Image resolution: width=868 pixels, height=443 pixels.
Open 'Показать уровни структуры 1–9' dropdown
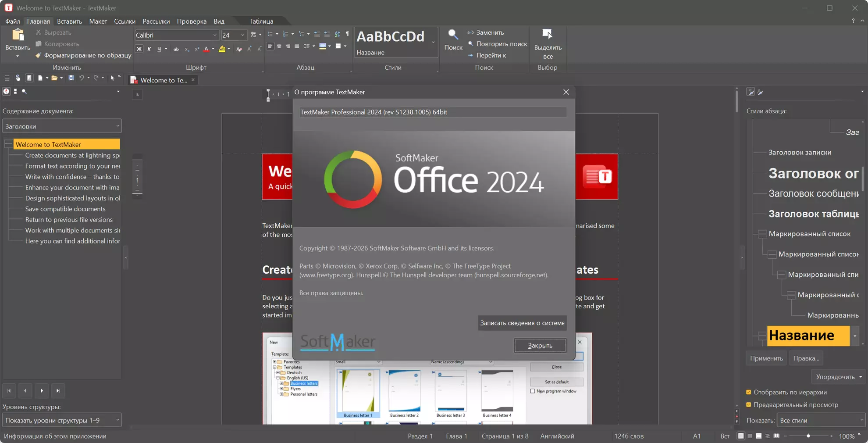click(62, 420)
